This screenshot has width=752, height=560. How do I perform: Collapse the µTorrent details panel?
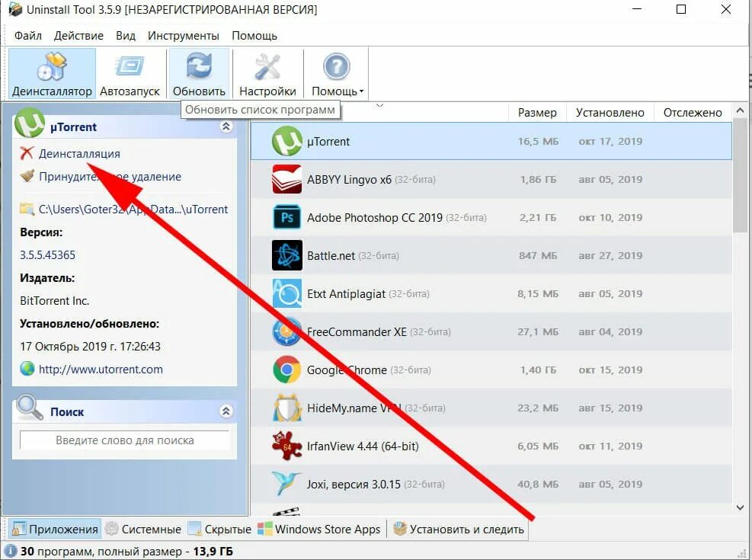click(x=226, y=126)
